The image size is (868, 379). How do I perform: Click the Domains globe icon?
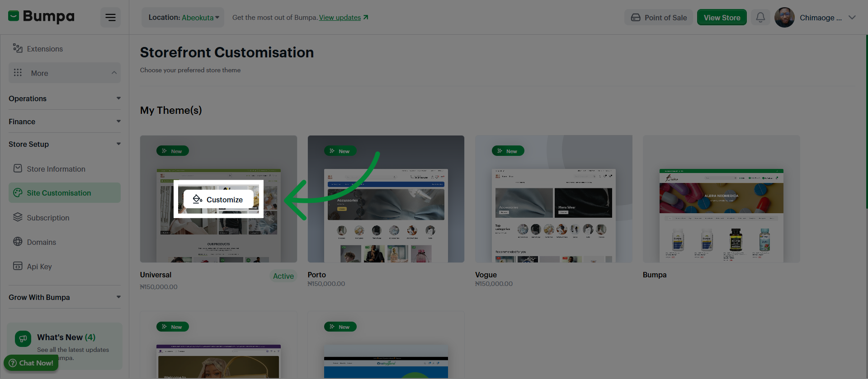point(18,242)
